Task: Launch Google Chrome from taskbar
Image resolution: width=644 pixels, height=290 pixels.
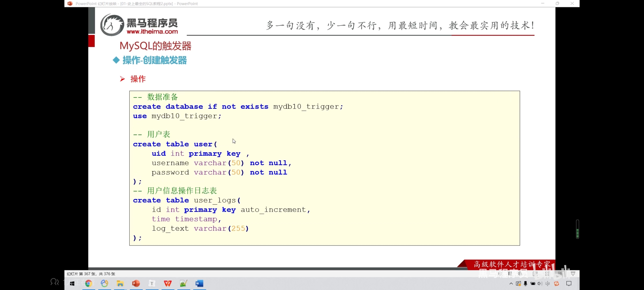Action: [89, 283]
